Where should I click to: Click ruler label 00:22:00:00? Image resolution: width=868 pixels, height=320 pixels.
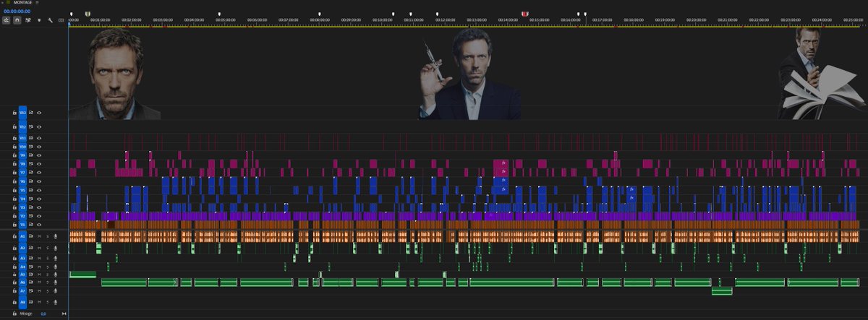[759, 20]
